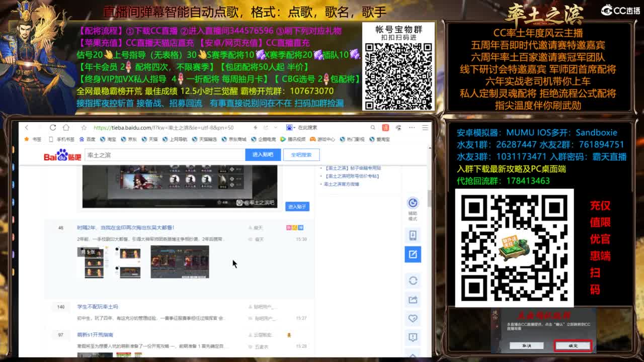644x362 pixels.
Task: Click the Tieba search field with 率土之滨
Action: (165, 155)
